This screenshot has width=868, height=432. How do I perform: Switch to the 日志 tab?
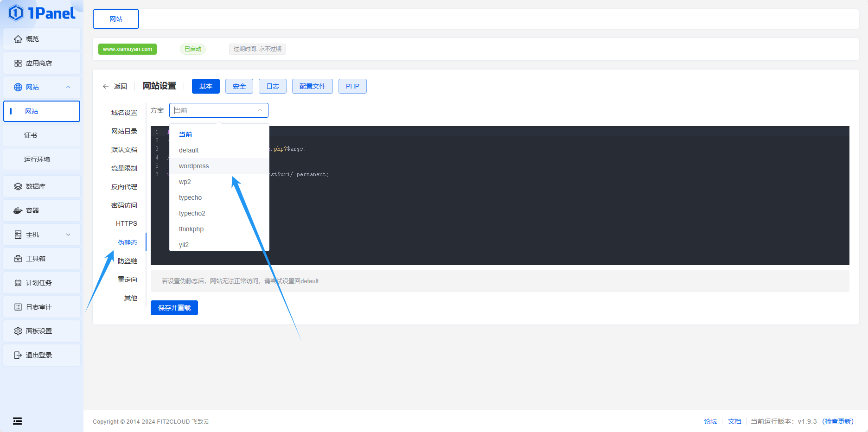(x=273, y=86)
